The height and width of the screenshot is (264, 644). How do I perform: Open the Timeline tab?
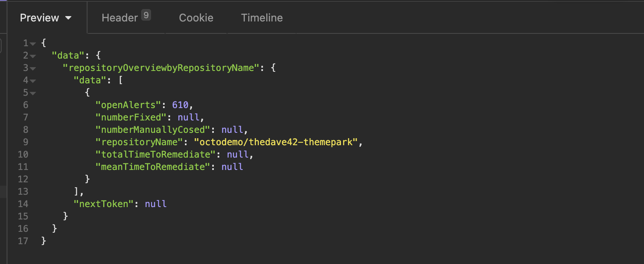(262, 18)
